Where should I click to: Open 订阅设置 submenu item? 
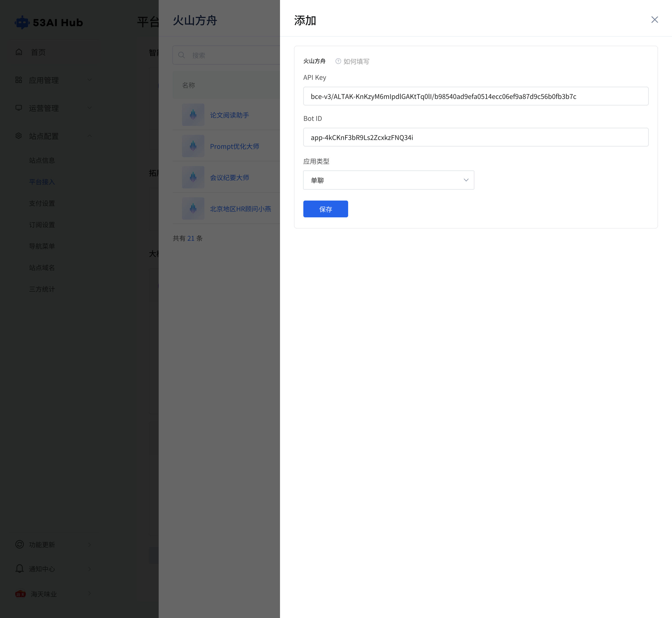click(x=42, y=225)
